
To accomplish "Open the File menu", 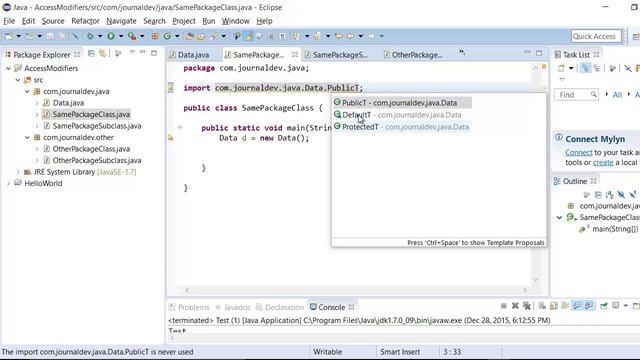I will [x=9, y=21].
